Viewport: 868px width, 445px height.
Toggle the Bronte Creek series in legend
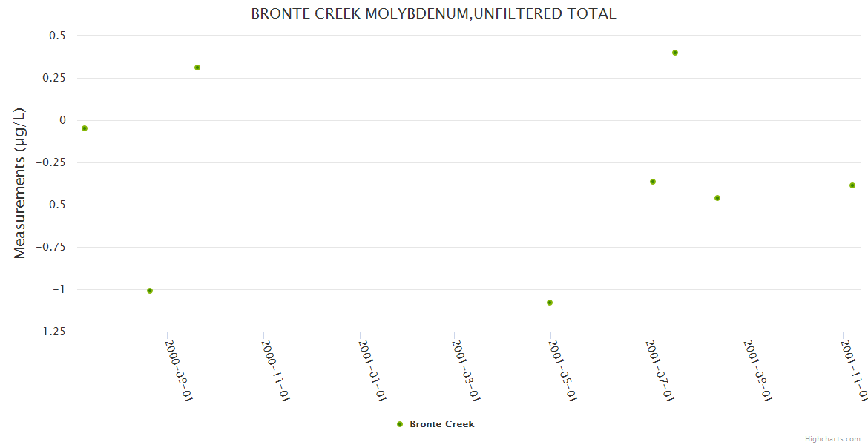point(441,424)
